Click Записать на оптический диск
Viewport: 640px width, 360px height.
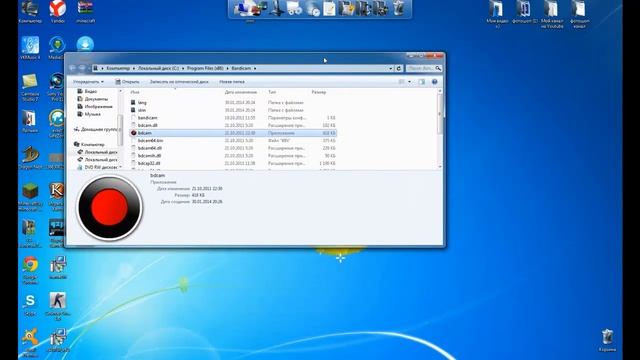(x=179, y=82)
